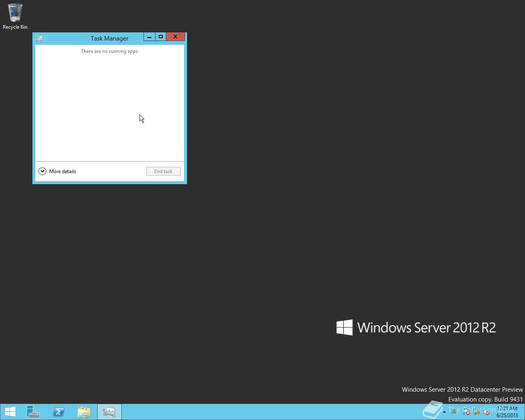
Task: Open the clock showing 12:21 AM
Action: coord(507,412)
